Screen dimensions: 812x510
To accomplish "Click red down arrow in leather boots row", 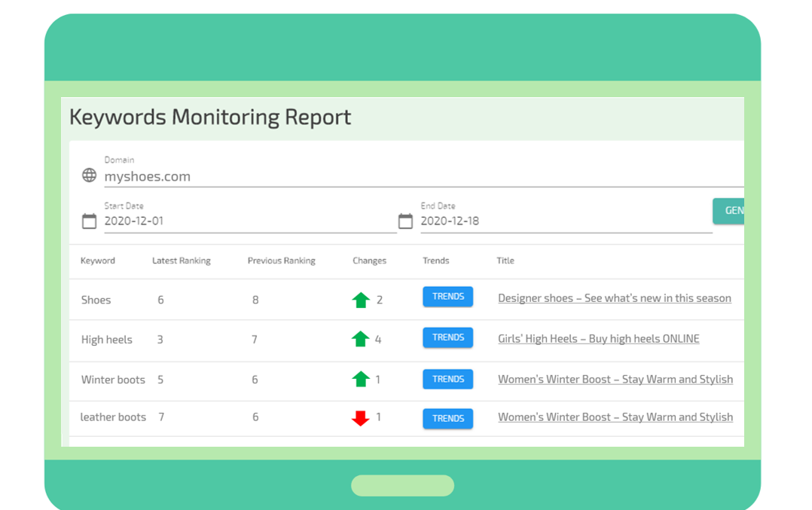I will [x=360, y=418].
